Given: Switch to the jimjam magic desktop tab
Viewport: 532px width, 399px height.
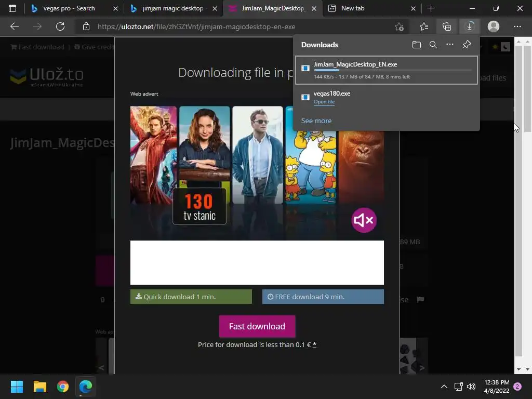Looking at the screenshot, I should 172,8.
